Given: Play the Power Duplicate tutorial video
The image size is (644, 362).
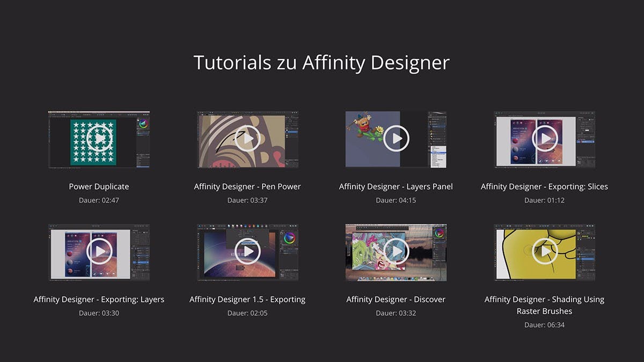Looking at the screenshot, I should [x=99, y=139].
